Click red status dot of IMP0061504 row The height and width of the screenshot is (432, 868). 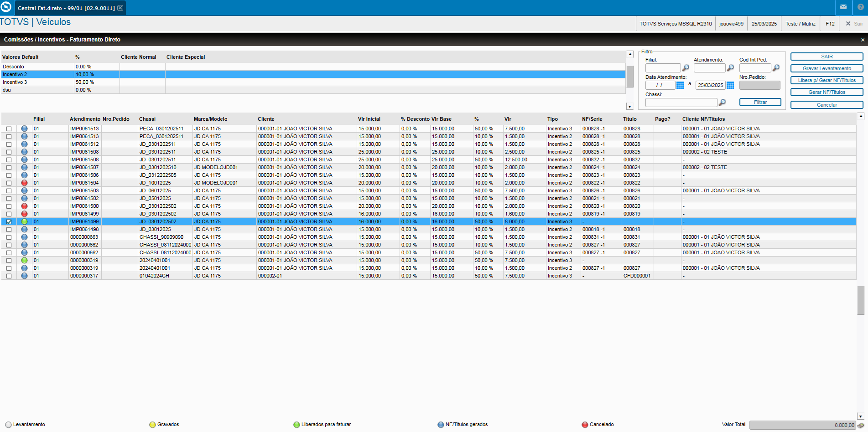coord(24,183)
